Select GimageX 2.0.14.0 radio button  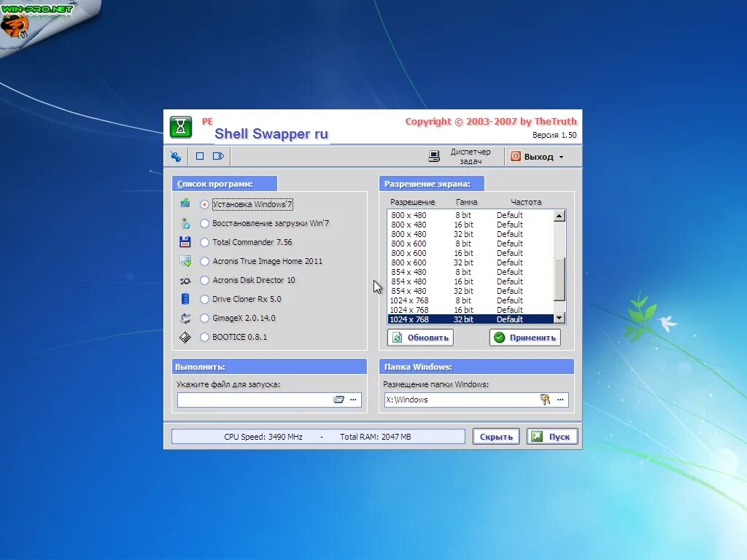[204, 318]
